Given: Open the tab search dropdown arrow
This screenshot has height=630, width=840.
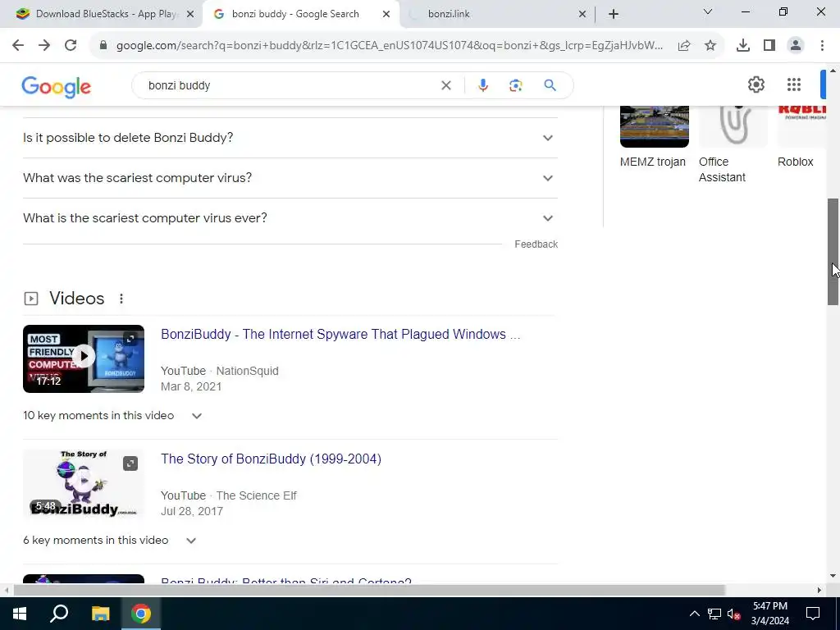Looking at the screenshot, I should point(708,11).
